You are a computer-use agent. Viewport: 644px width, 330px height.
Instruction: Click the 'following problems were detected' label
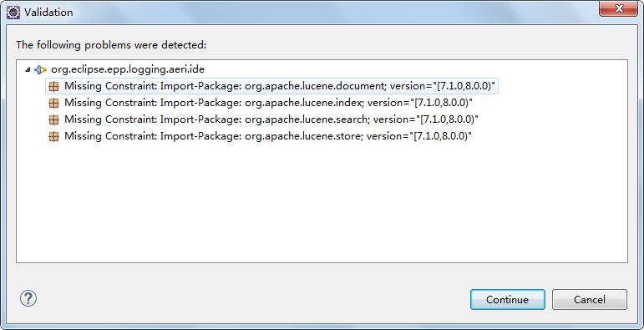tap(111, 44)
